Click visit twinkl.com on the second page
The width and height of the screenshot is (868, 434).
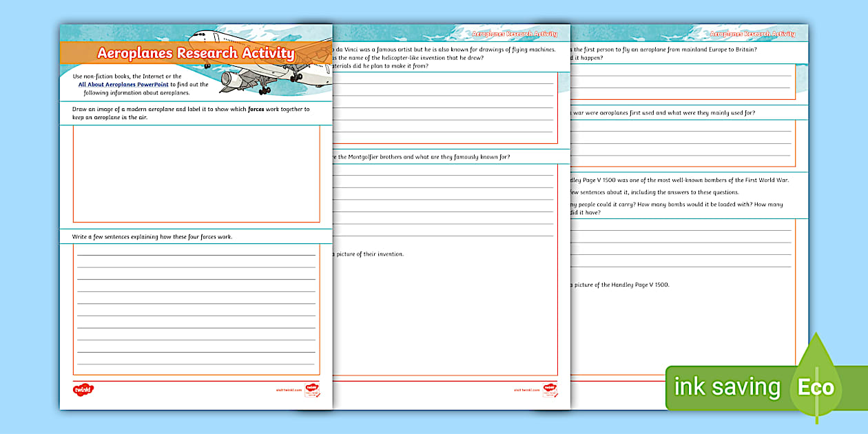tap(525, 390)
